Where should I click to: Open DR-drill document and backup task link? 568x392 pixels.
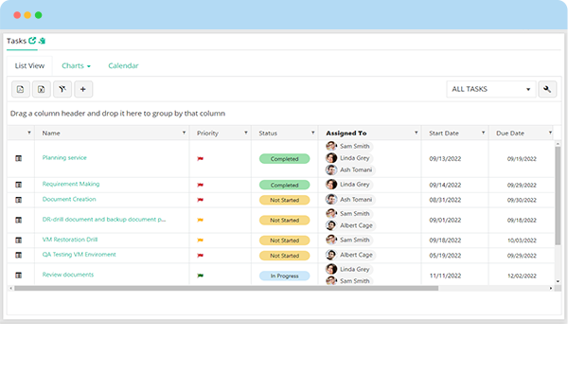pyautogui.click(x=104, y=220)
